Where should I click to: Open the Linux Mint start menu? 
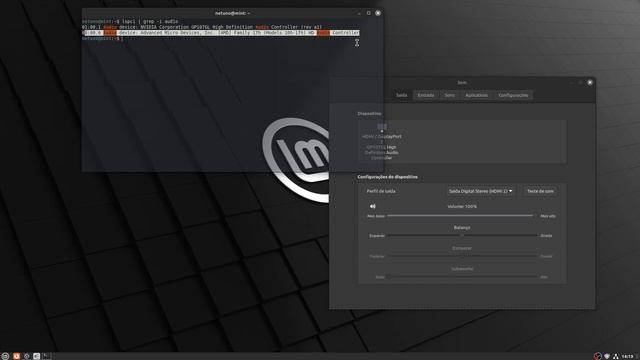click(x=5, y=356)
